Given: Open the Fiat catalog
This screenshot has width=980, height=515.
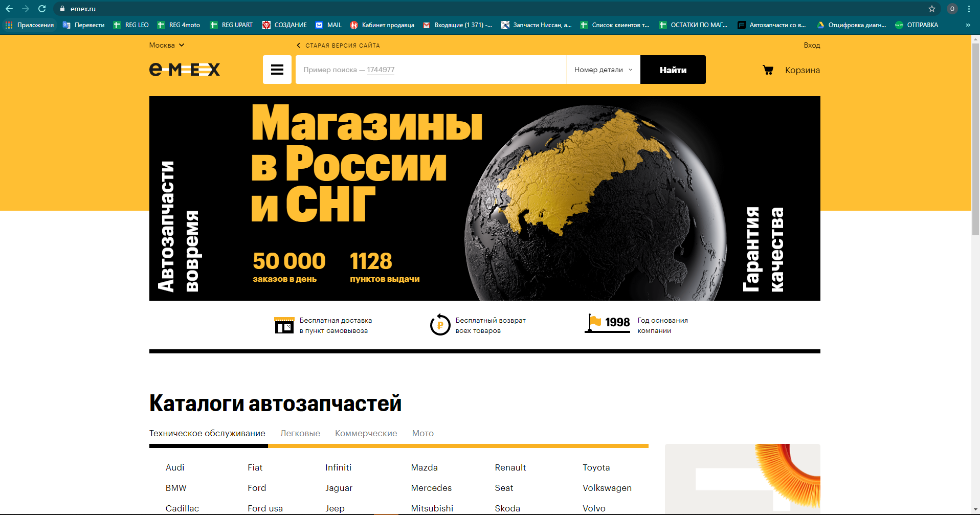Looking at the screenshot, I should pos(255,467).
